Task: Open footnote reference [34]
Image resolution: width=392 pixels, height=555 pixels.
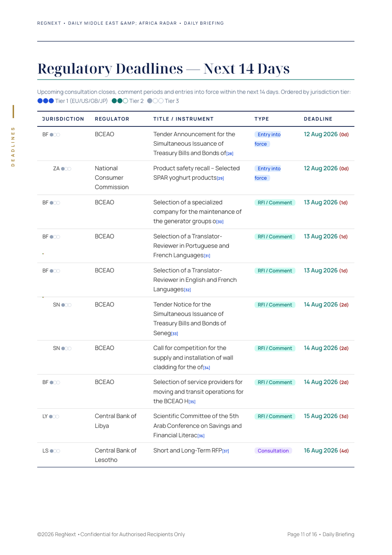Action: tap(207, 368)
